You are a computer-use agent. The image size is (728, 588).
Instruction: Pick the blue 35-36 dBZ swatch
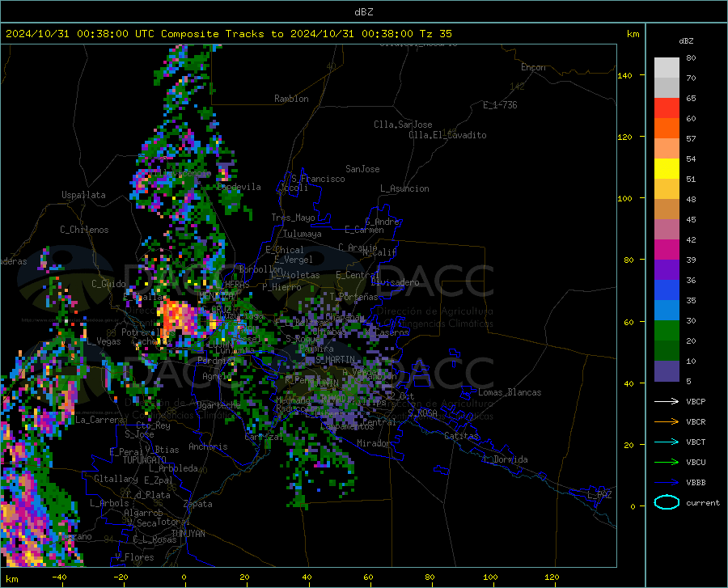click(667, 290)
